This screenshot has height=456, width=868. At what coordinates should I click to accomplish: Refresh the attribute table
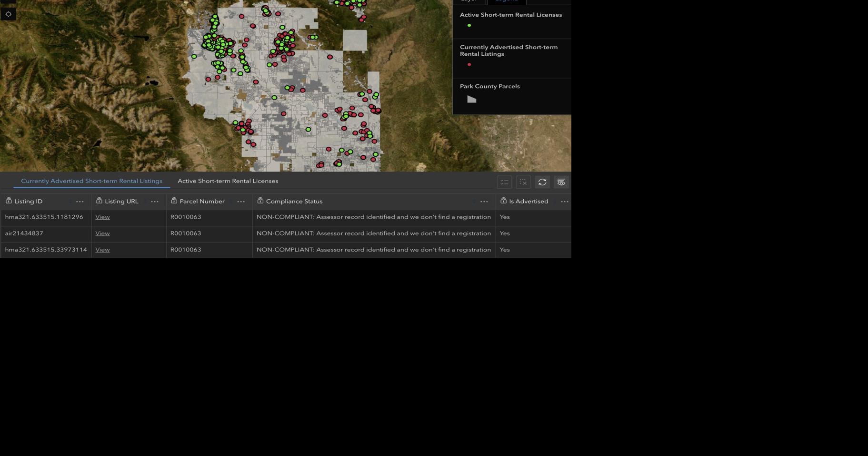[x=542, y=182]
